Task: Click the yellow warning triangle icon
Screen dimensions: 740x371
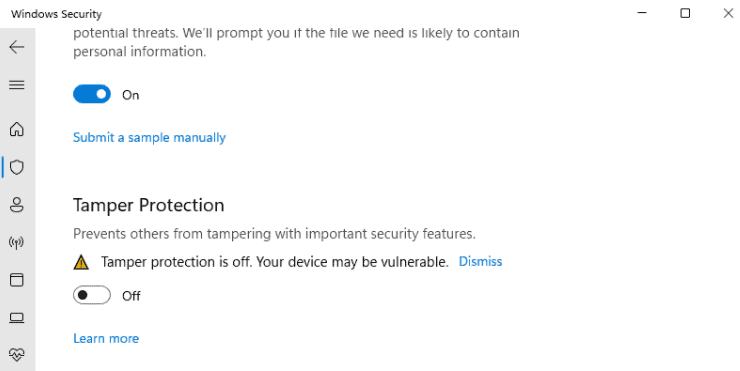Action: click(81, 262)
